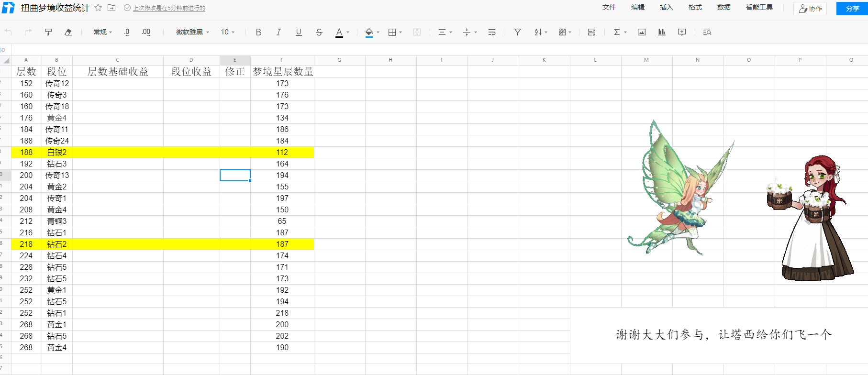Open the 数据 menu
The height and width of the screenshot is (375, 868).
pyautogui.click(x=723, y=7)
